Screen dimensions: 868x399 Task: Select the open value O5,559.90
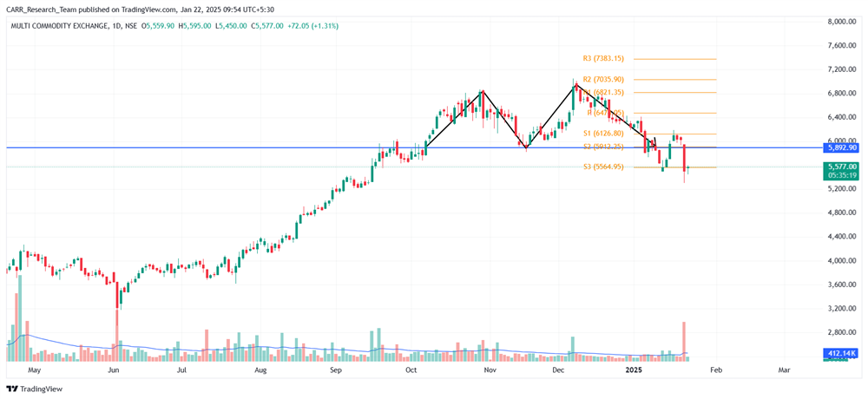[159, 26]
